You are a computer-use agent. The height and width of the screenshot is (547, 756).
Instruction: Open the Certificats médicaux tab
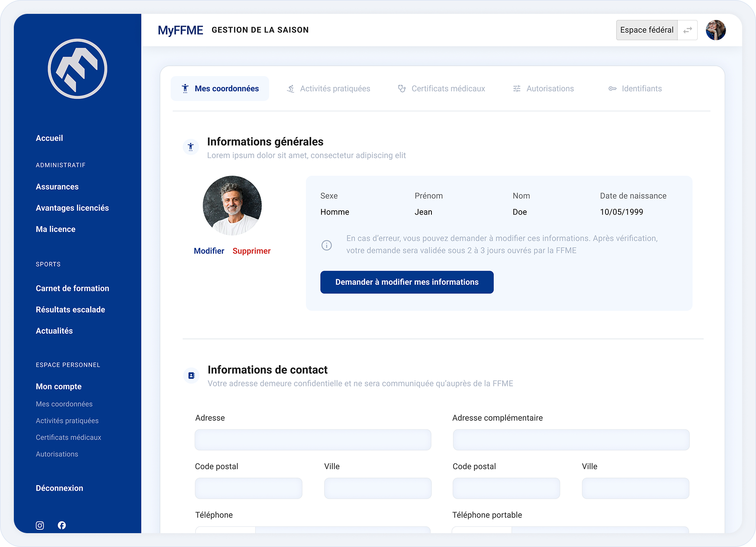tap(441, 89)
